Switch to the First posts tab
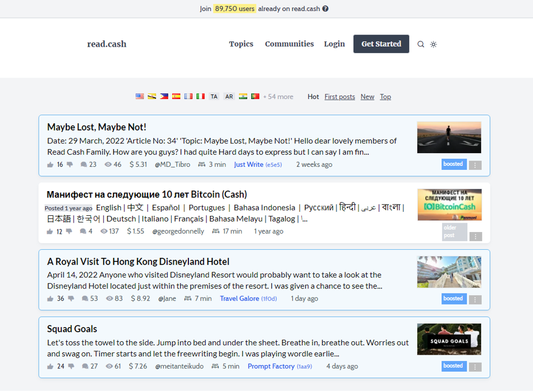 pos(339,97)
